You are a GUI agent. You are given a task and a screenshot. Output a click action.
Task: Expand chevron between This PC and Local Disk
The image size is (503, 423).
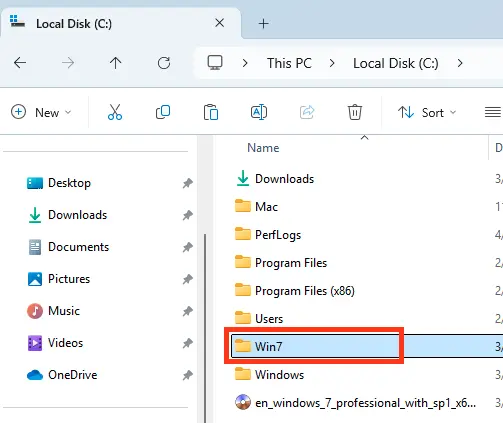click(332, 63)
